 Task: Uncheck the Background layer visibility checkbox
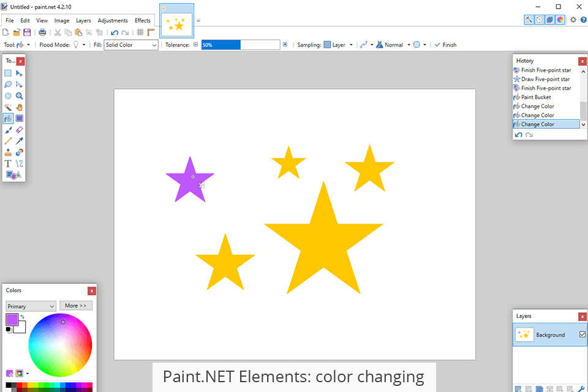coord(582,334)
